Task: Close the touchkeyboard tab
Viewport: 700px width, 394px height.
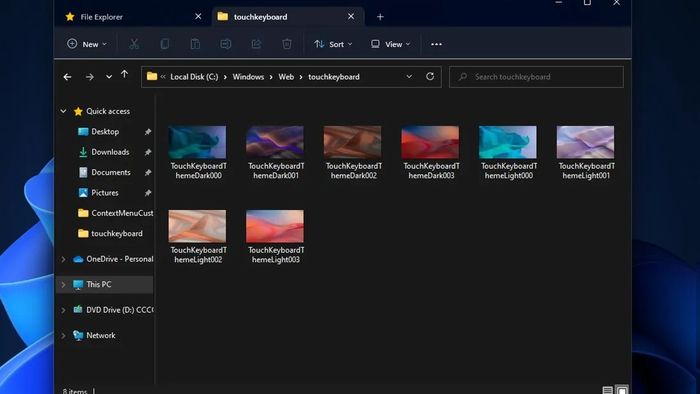Action: click(x=351, y=17)
